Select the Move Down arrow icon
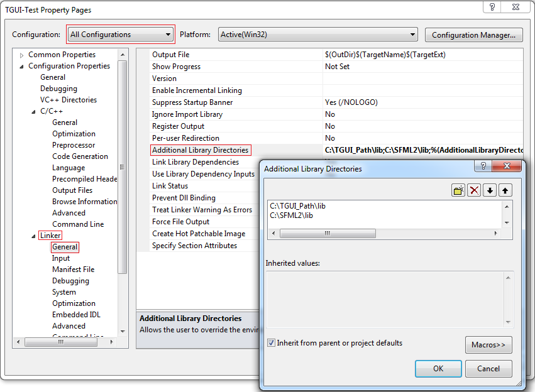The height and width of the screenshot is (392, 535). click(x=490, y=189)
